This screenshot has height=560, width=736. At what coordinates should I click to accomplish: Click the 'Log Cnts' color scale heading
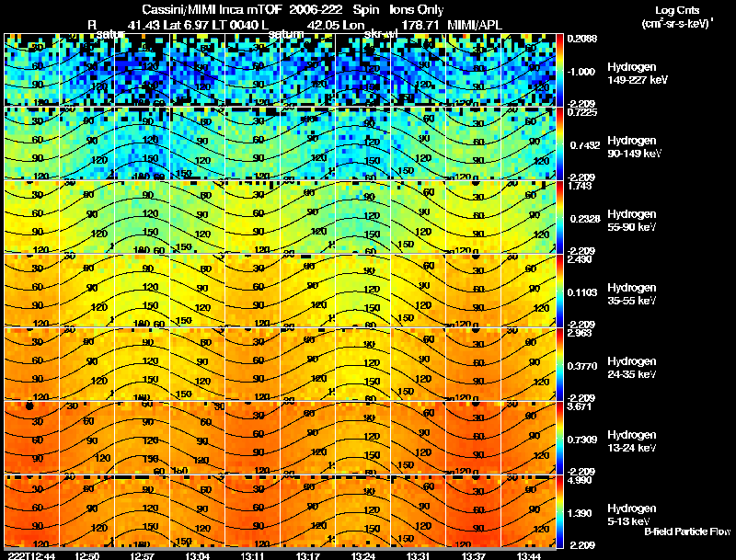click(x=677, y=10)
